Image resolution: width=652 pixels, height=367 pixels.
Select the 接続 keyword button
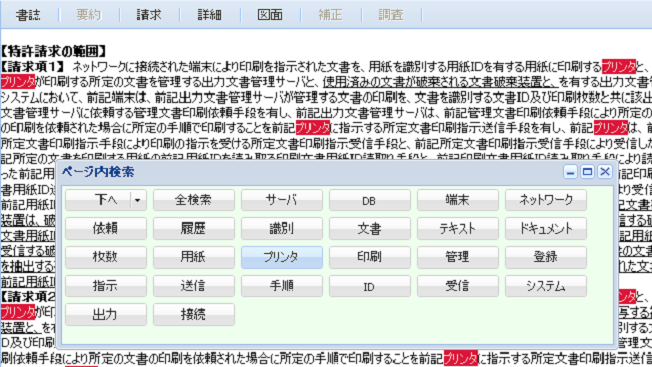[194, 315]
